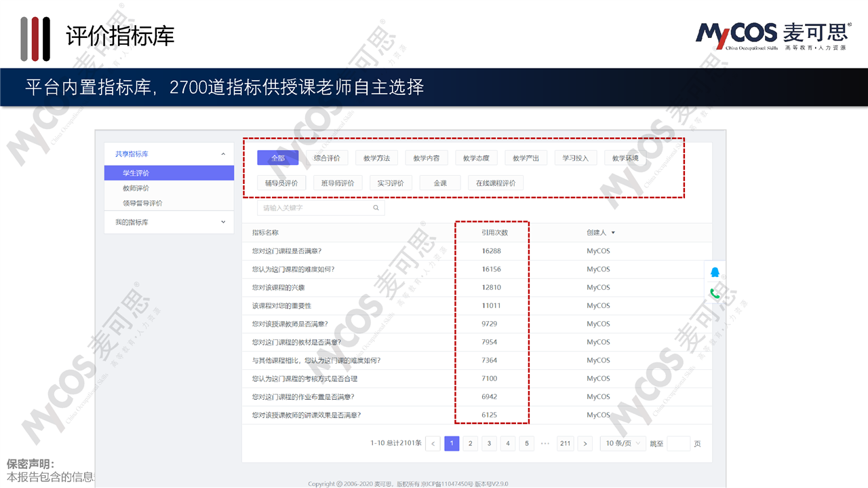Click the magnifier icon in search box
The height and width of the screenshot is (488, 868).
click(x=376, y=208)
